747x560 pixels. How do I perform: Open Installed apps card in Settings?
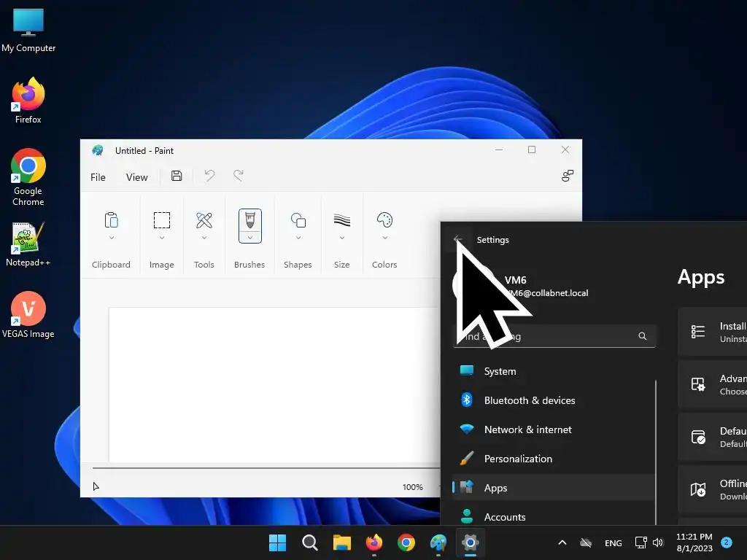point(712,332)
